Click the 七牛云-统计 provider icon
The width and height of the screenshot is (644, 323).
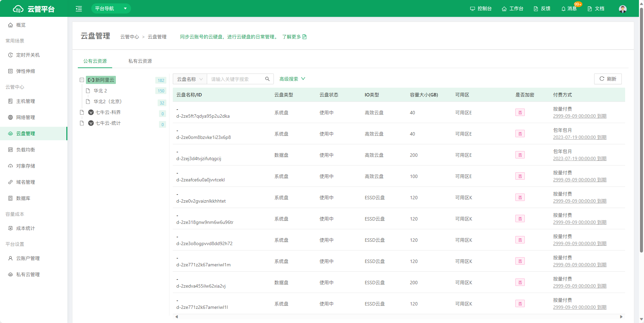coord(91,123)
